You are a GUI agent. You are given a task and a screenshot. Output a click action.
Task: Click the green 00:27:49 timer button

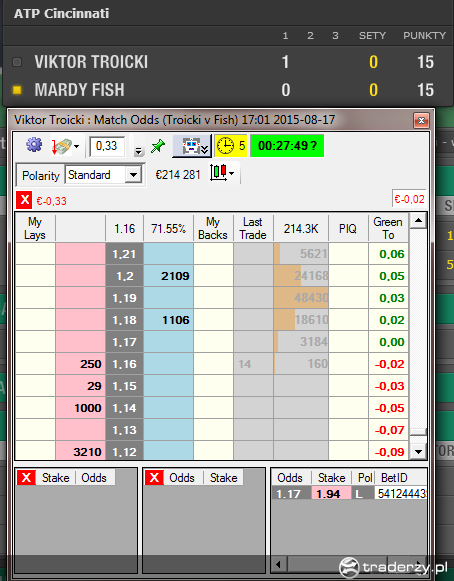(x=287, y=146)
